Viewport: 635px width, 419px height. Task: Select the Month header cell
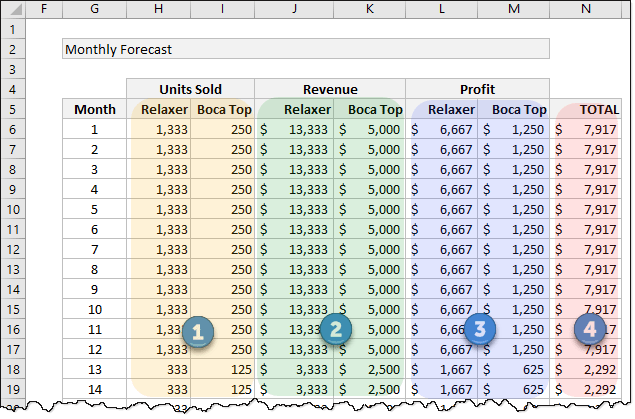coord(94,109)
